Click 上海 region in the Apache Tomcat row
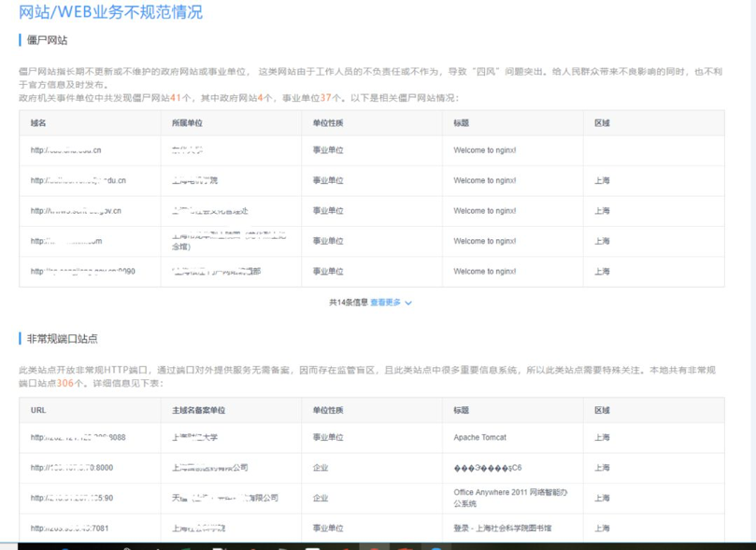The width and height of the screenshot is (756, 550). (602, 437)
